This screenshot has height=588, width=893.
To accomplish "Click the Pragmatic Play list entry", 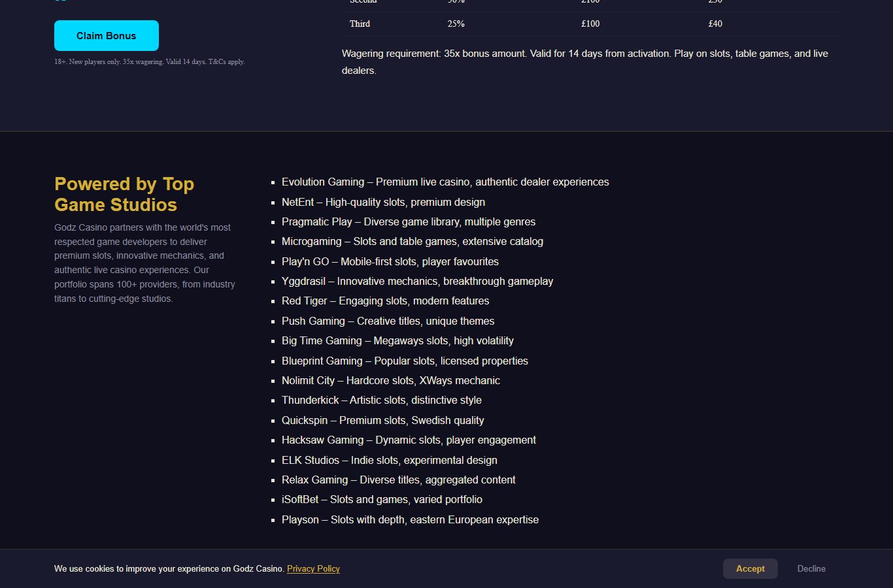I will [409, 221].
